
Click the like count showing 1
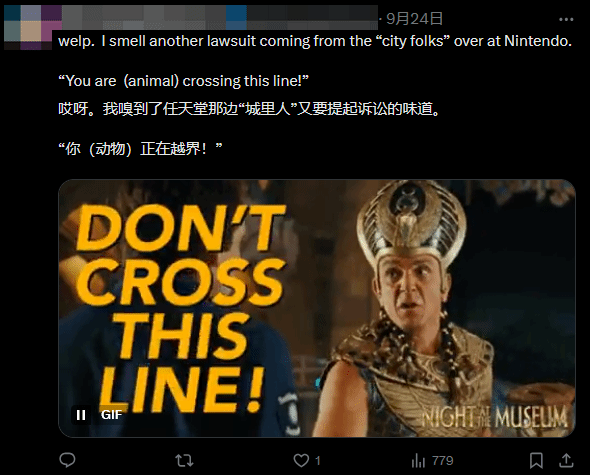coord(318,461)
